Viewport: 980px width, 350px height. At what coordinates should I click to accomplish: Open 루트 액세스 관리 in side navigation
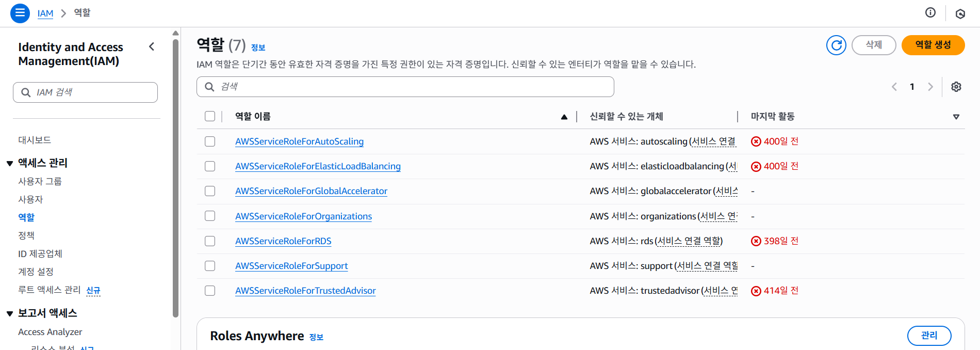[x=50, y=290]
